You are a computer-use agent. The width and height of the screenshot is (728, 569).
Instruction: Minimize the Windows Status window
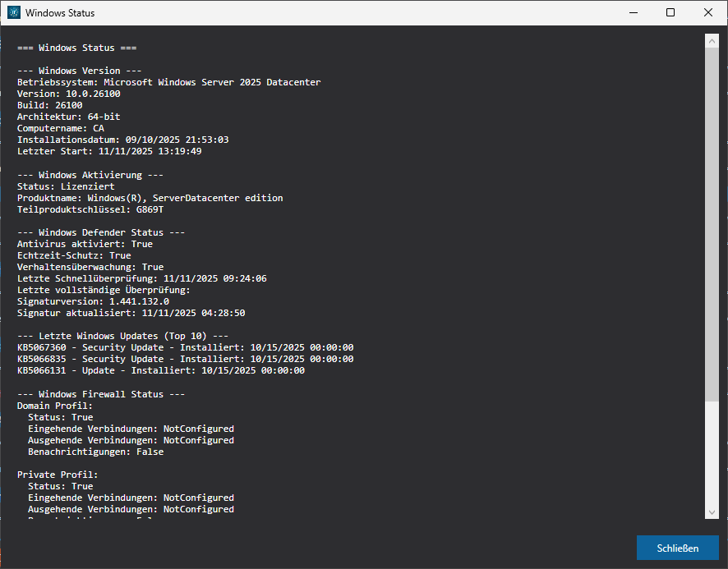click(x=633, y=12)
